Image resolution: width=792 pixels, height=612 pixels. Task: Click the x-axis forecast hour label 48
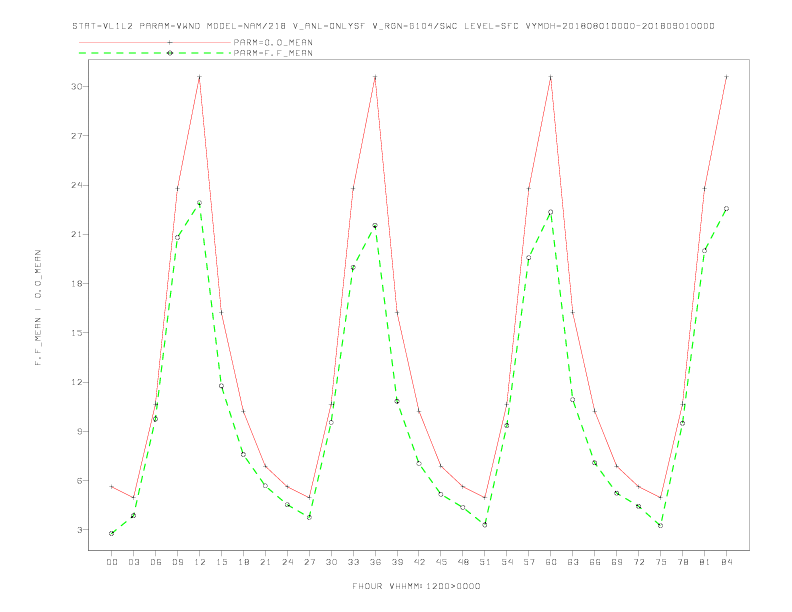(x=463, y=562)
